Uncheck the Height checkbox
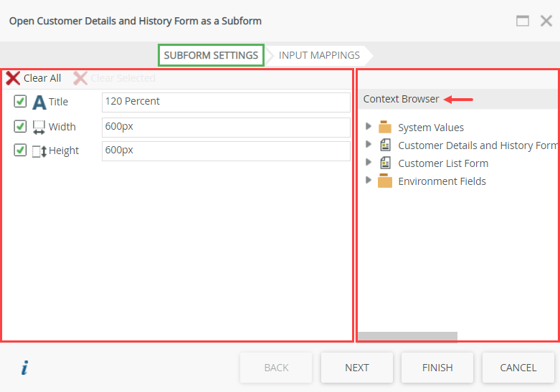 tap(20, 150)
